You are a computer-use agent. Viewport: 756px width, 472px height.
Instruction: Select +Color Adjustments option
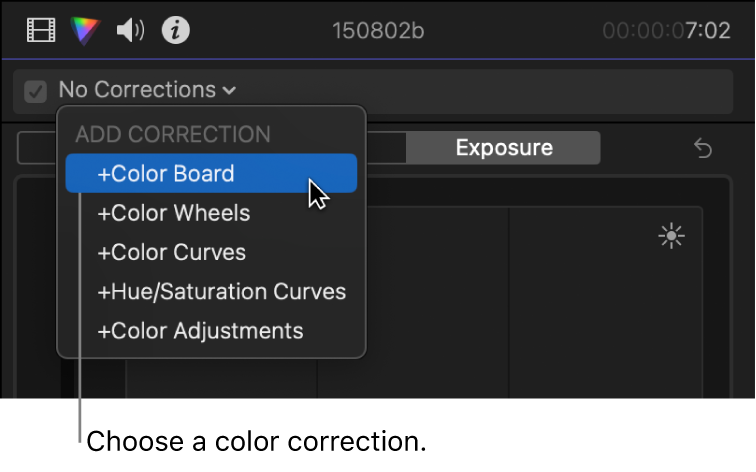click(x=200, y=331)
